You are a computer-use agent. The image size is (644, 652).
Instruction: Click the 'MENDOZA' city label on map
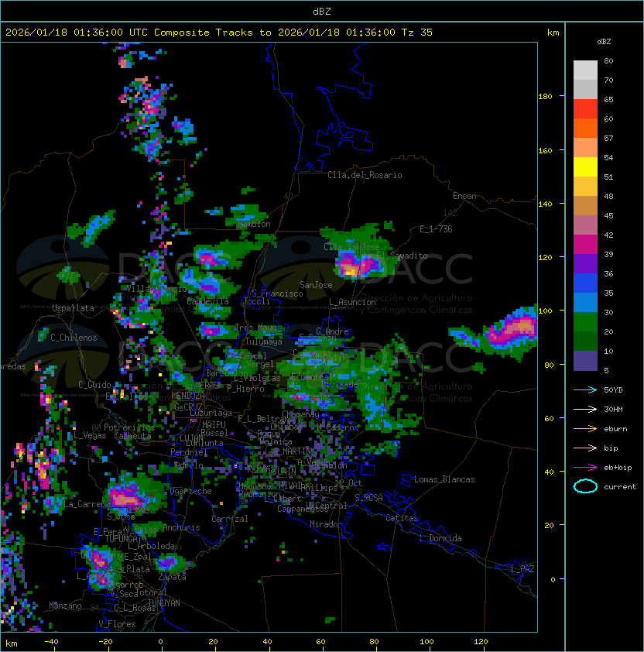click(188, 396)
